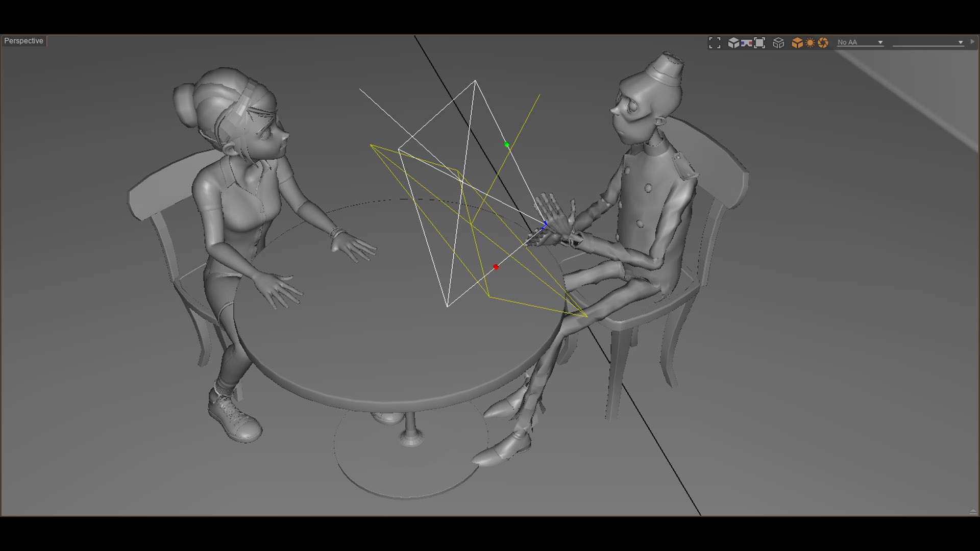Switch to the wireframe cube display icon
The height and width of the screenshot is (551, 980).
point(778,43)
